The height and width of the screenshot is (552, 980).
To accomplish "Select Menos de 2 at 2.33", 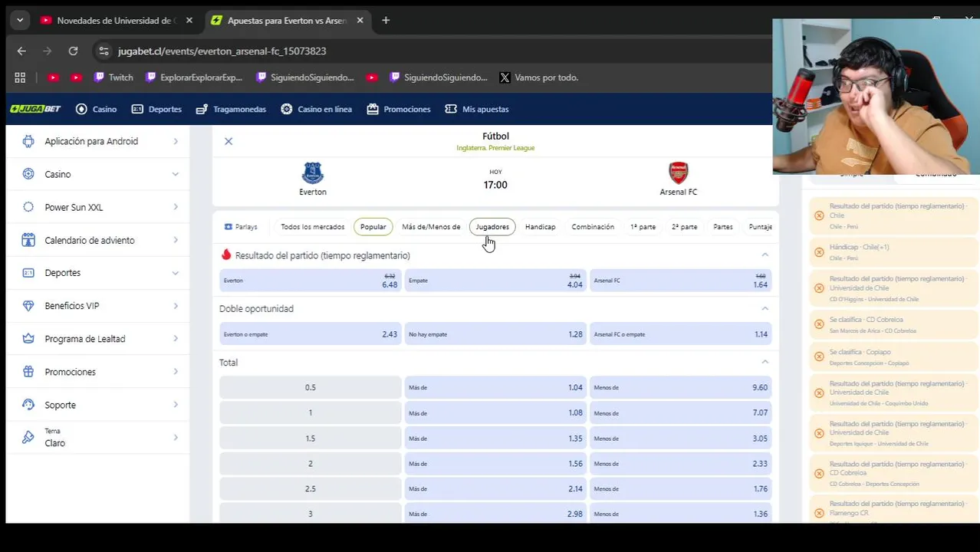I will coord(680,463).
